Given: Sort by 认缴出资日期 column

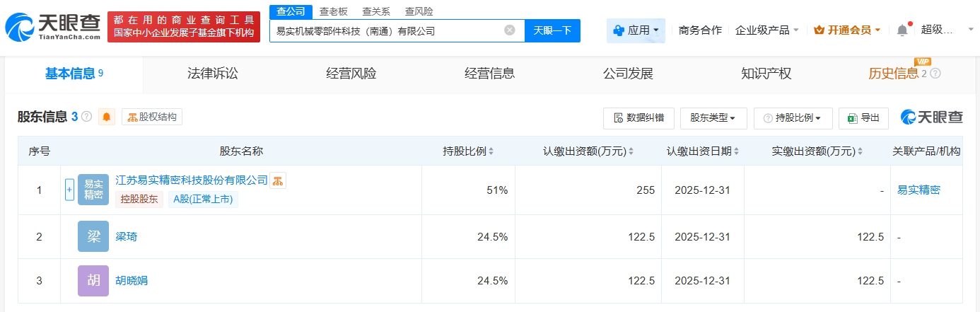Looking at the screenshot, I should pos(737,151).
